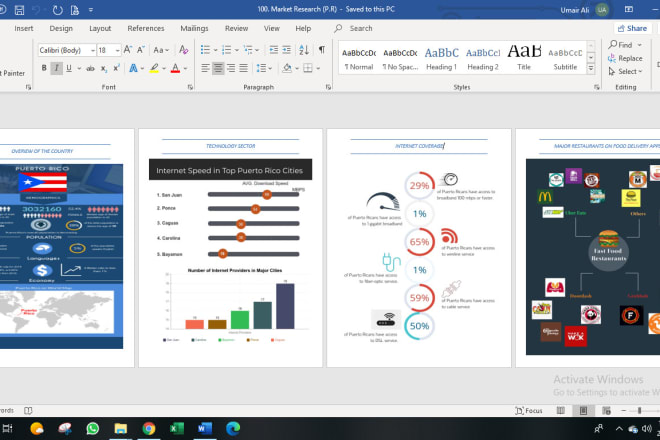Expand the Styles gallery more button
Image resolution: width=660 pixels, height=440 pixels.
pyautogui.click(x=591, y=69)
